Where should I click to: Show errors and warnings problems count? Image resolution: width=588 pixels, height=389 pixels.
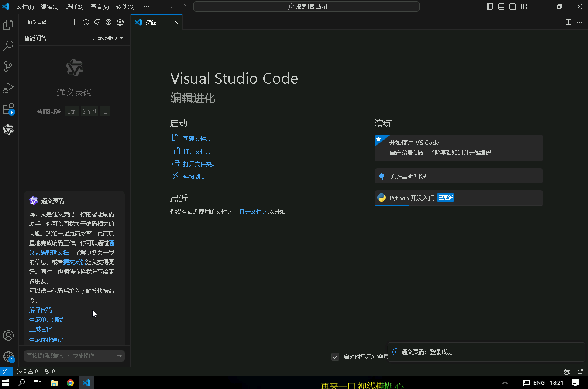[x=27, y=372]
